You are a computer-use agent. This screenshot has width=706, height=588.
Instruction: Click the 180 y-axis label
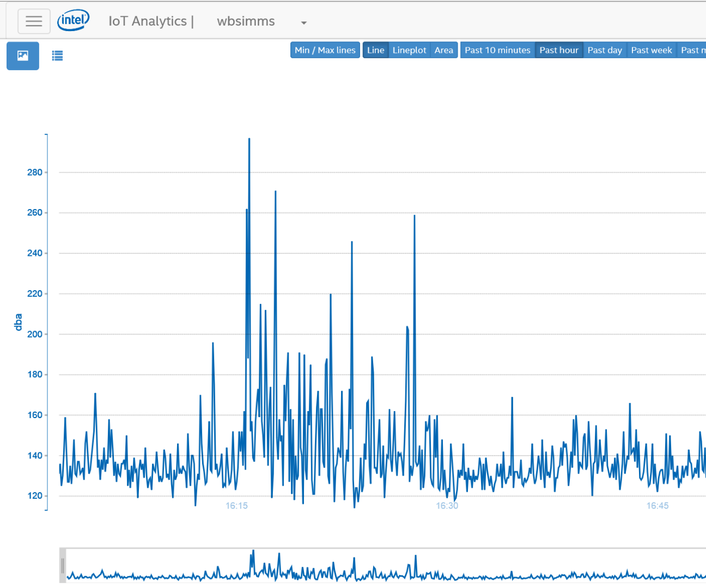tap(35, 375)
